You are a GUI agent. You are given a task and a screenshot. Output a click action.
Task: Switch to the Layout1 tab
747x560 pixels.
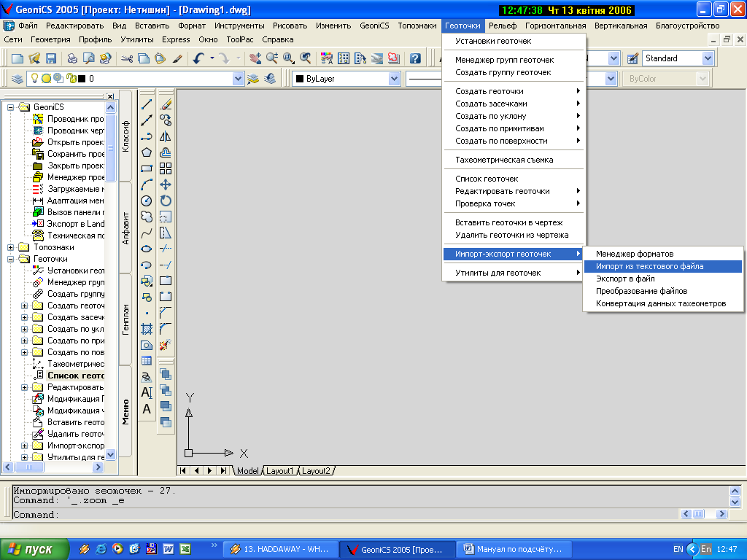(x=279, y=471)
